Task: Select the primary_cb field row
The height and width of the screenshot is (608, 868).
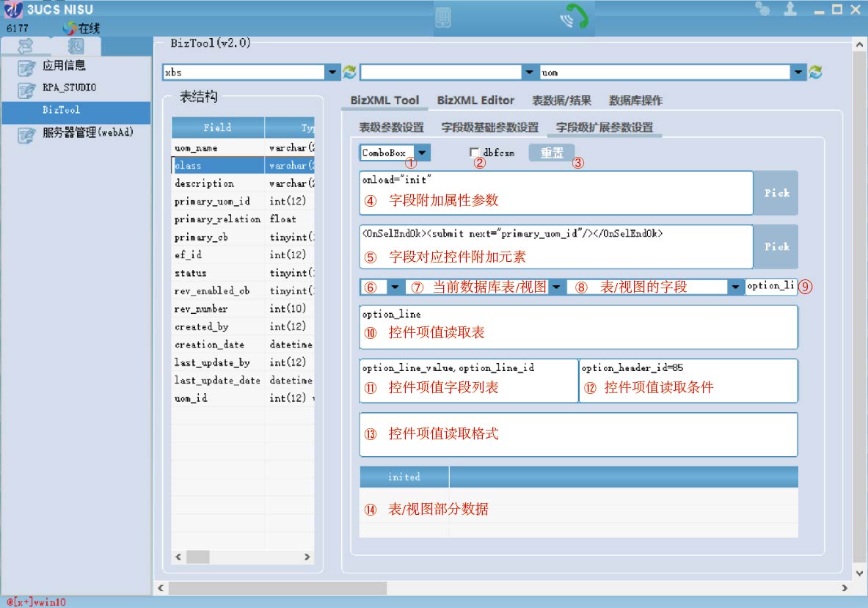Action: (x=243, y=238)
